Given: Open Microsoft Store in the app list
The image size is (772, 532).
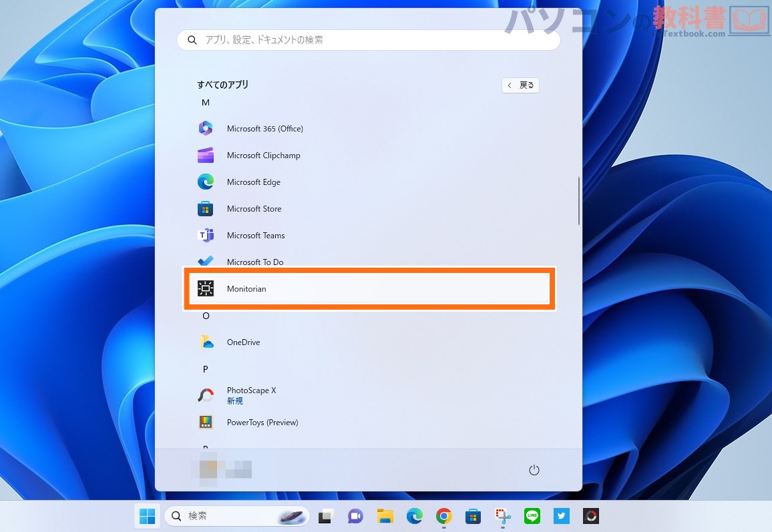Looking at the screenshot, I should point(254,209).
